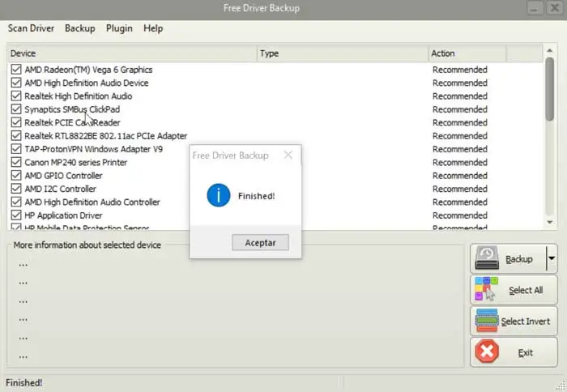This screenshot has height=392, width=567.
Task: Toggle HP Application Driver checkbox
Action: point(16,215)
